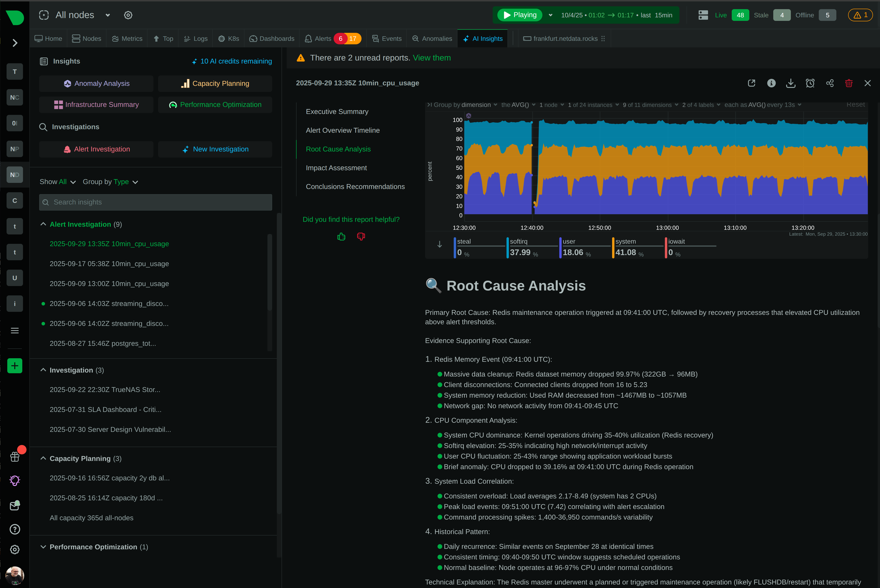Open report in new window icon
The image size is (880, 588).
click(751, 83)
